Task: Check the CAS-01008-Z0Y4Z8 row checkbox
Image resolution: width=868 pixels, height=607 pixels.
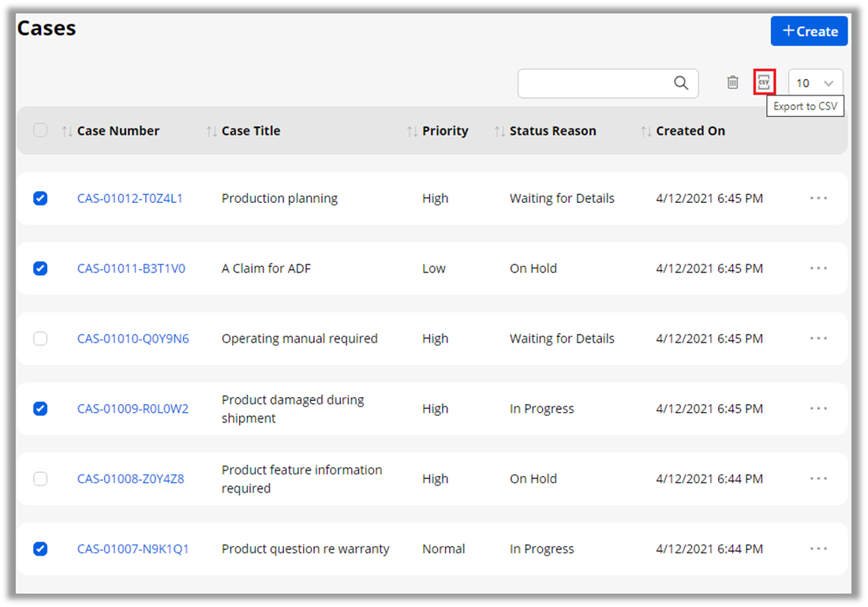Action: pyautogui.click(x=40, y=478)
